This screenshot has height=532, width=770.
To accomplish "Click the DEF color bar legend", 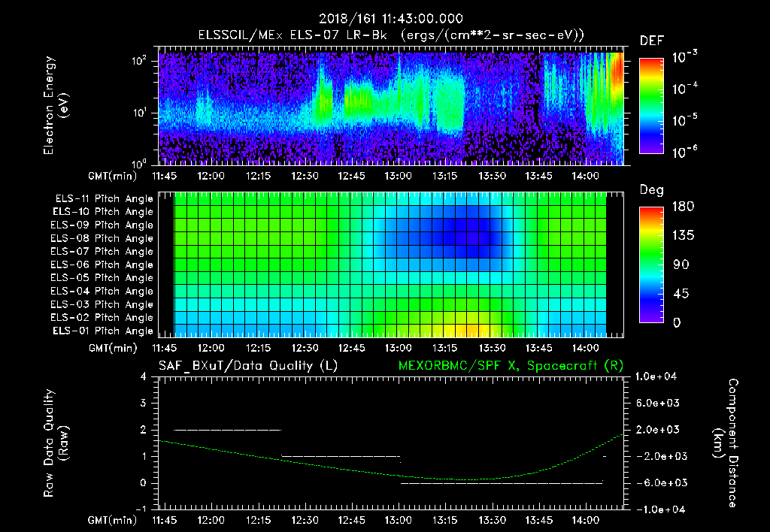I will 651,106.
